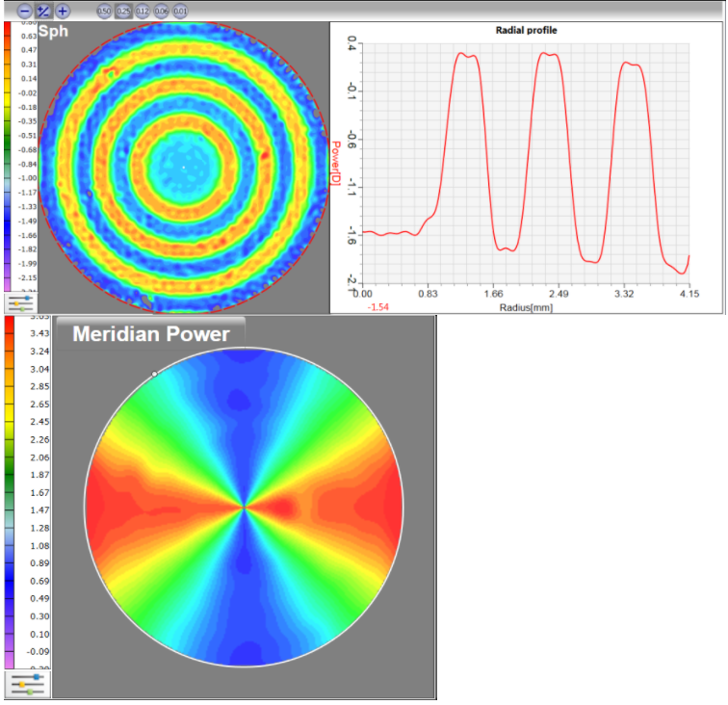Select the 0.06 step size button

coord(161,12)
